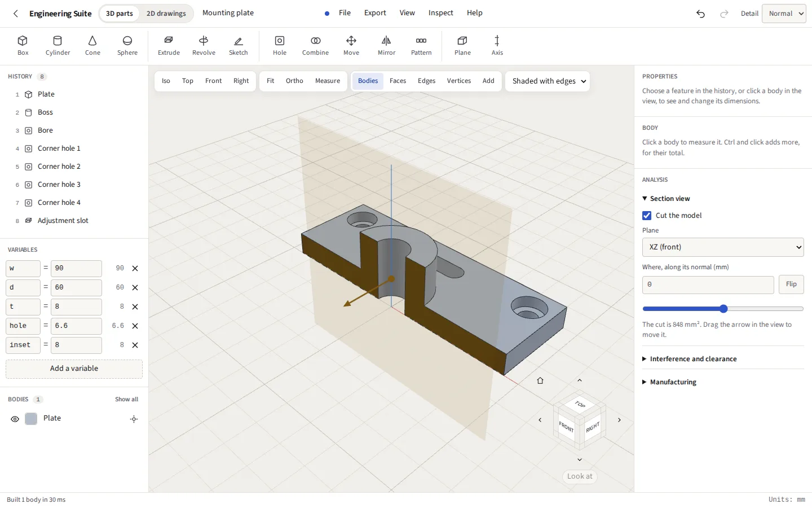812x508 pixels.
Task: Hide the Plate body via eye icon
Action: pos(15,419)
